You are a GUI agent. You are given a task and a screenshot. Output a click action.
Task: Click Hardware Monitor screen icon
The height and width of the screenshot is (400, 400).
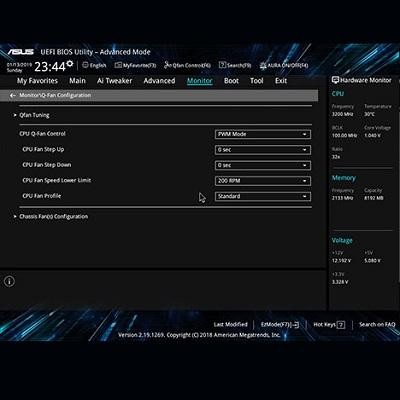tap(335, 80)
